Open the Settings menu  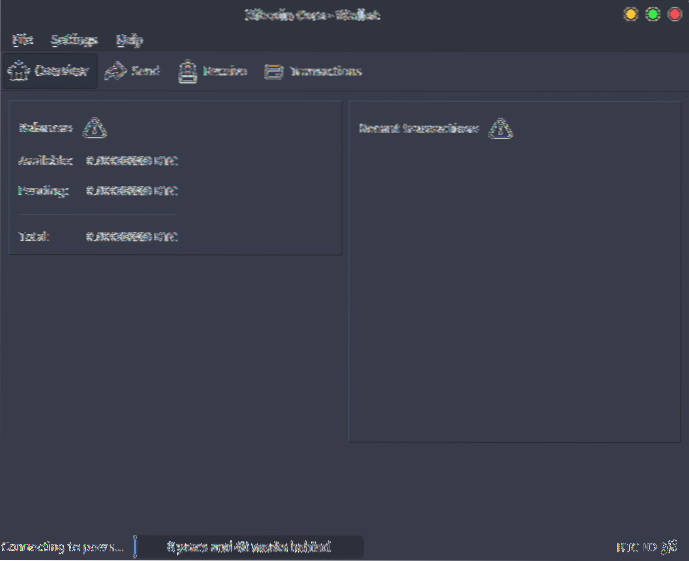(x=74, y=40)
